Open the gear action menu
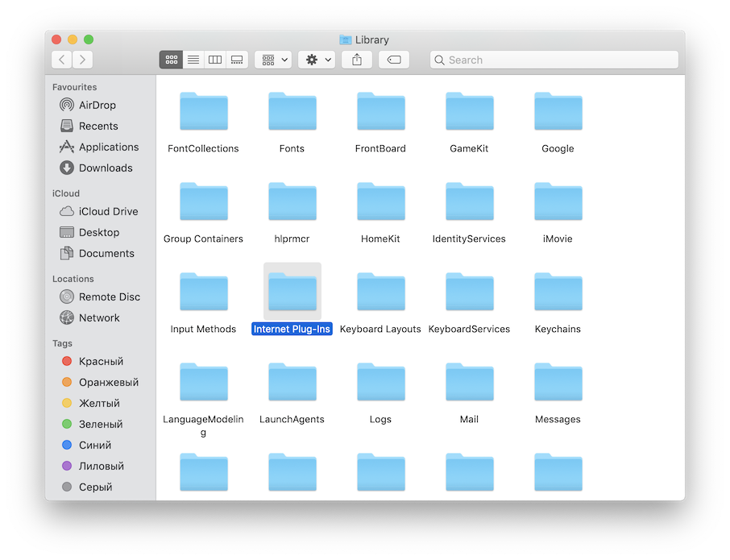This screenshot has width=730, height=560. [x=316, y=60]
